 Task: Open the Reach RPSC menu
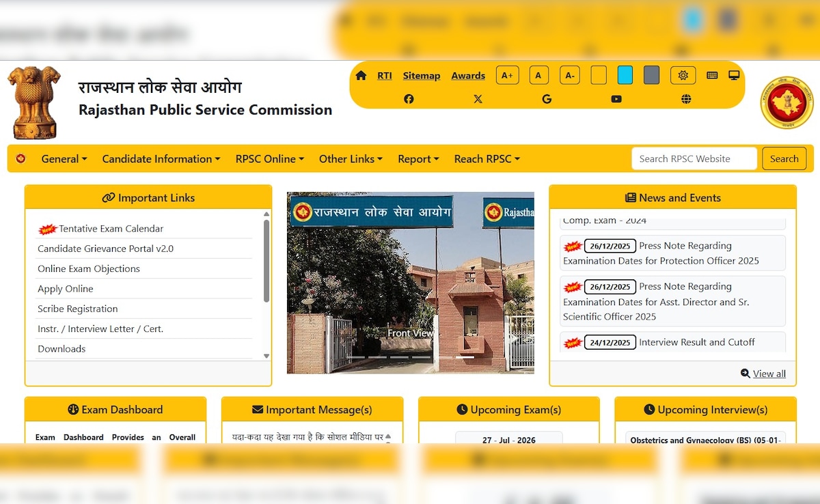(x=487, y=158)
